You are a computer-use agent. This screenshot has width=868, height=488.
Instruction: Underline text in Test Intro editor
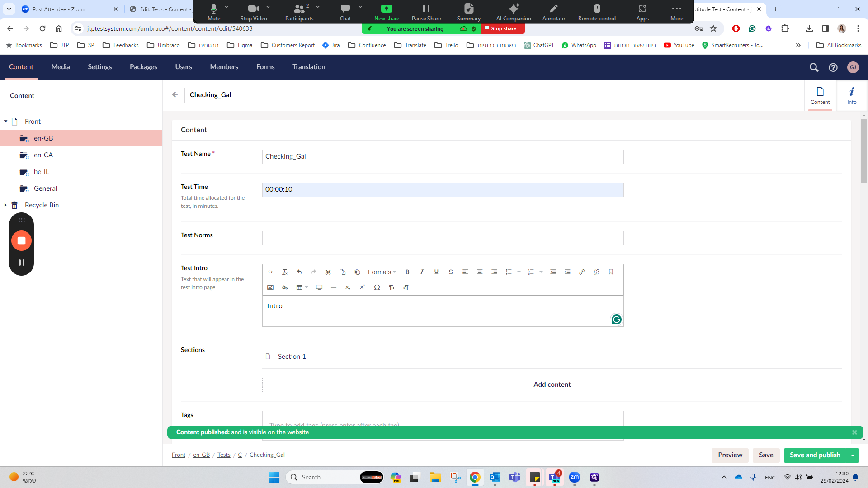pos(436,272)
